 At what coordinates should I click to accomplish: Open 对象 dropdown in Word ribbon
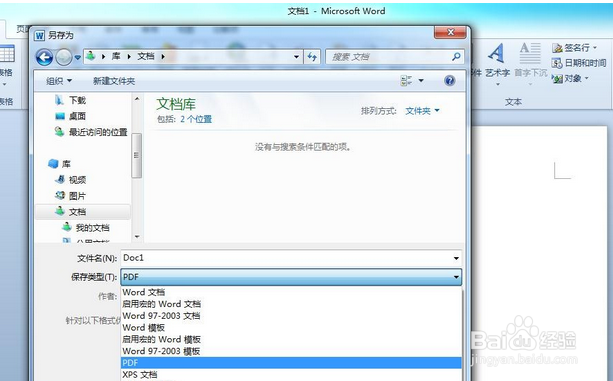[570, 79]
